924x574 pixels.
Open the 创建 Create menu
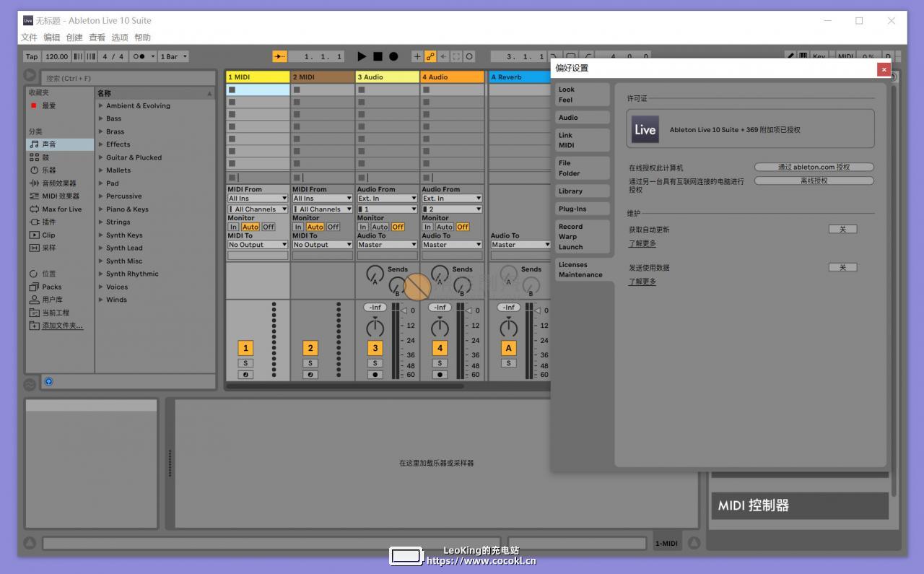[74, 38]
